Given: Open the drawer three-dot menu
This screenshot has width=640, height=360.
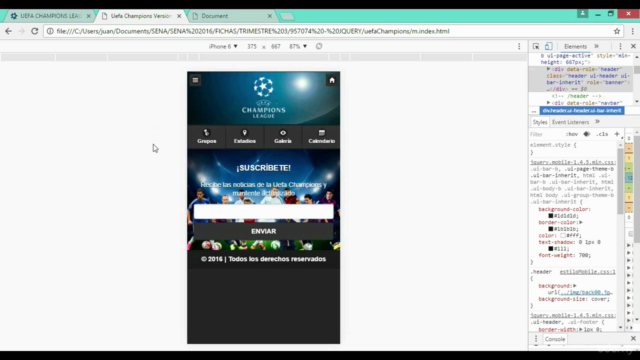Looking at the screenshot, I should tap(536, 339).
